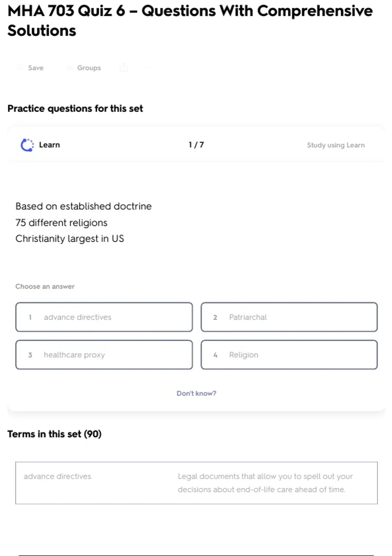Image resolution: width=392 pixels, height=556 pixels.
Task: Click the 1 / 7 progress counter
Action: click(196, 145)
